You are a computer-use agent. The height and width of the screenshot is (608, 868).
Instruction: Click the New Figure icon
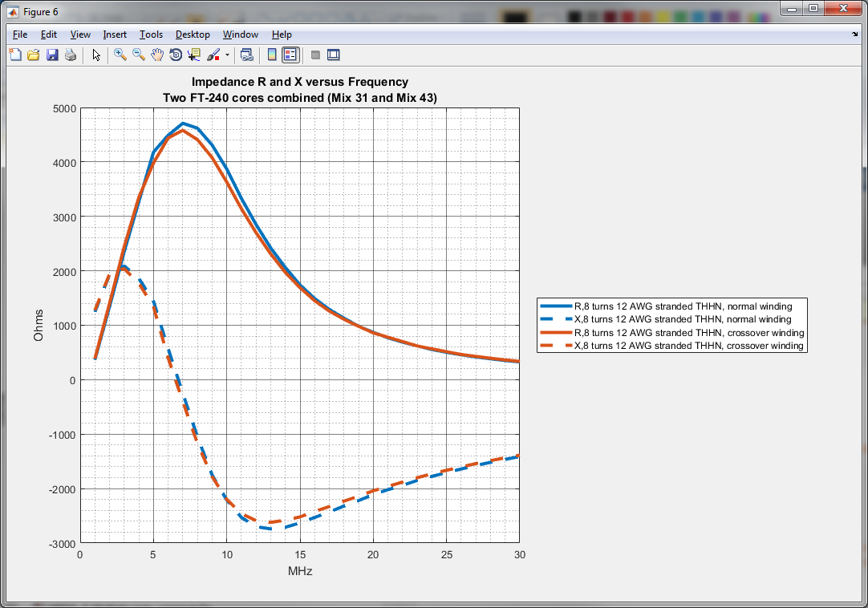pos(15,55)
